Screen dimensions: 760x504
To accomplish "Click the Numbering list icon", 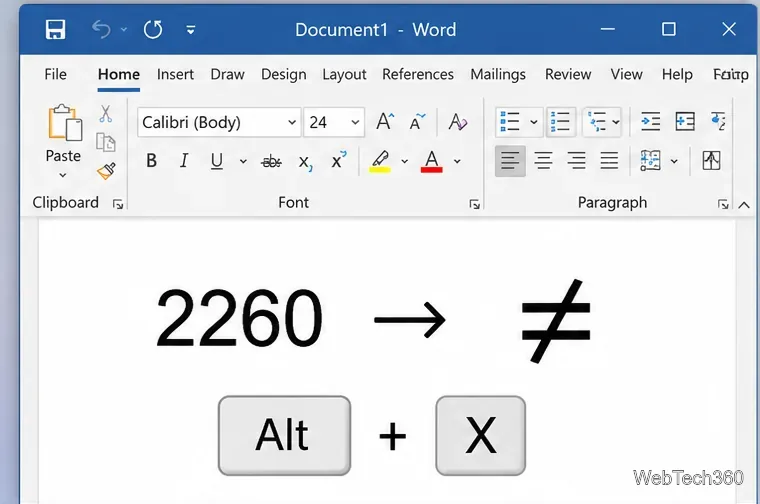I will point(561,122).
